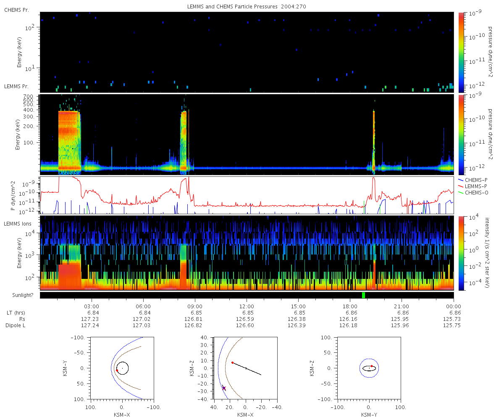Click the LEMMS pressure burst before 09:00

pos(183,142)
